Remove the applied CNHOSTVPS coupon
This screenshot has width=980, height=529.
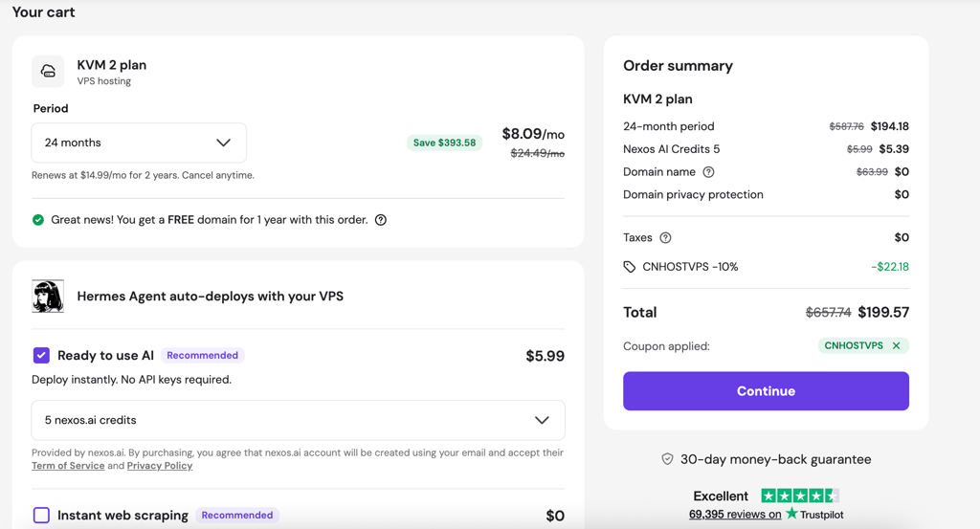point(896,345)
